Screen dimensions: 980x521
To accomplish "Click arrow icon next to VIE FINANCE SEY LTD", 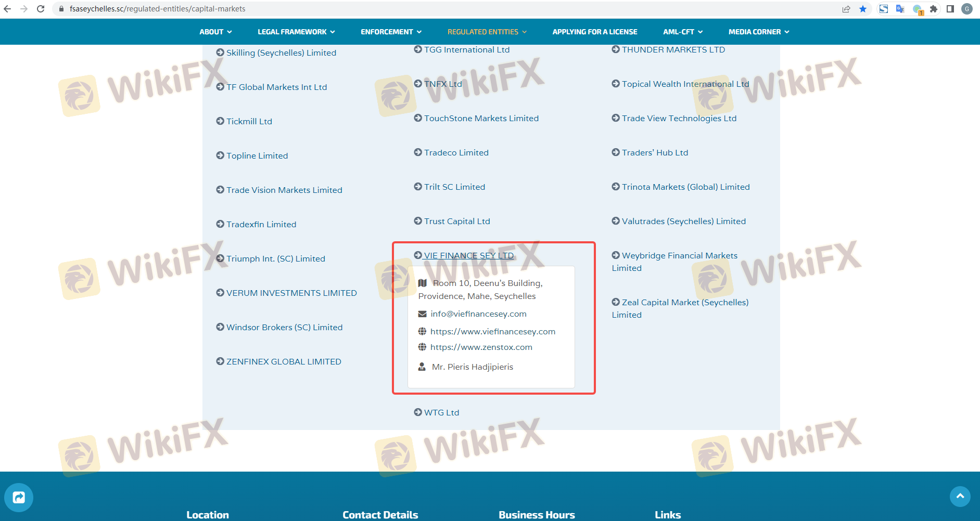I will click(x=418, y=255).
